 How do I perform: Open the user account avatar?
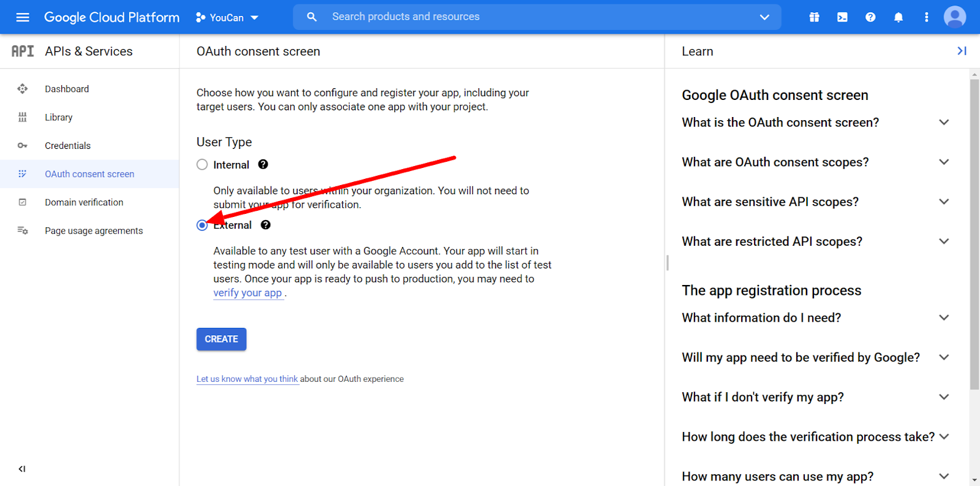click(955, 17)
